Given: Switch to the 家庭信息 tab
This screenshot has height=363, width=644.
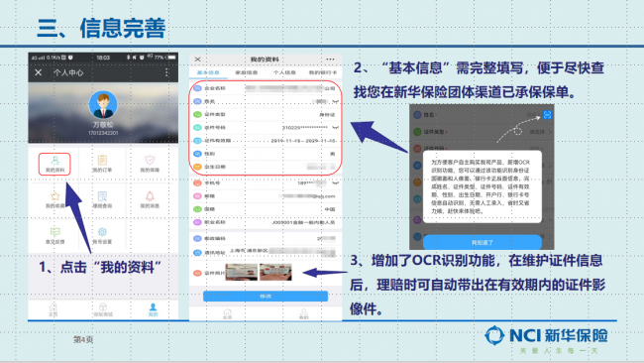Looking at the screenshot, I should pyautogui.click(x=247, y=72).
